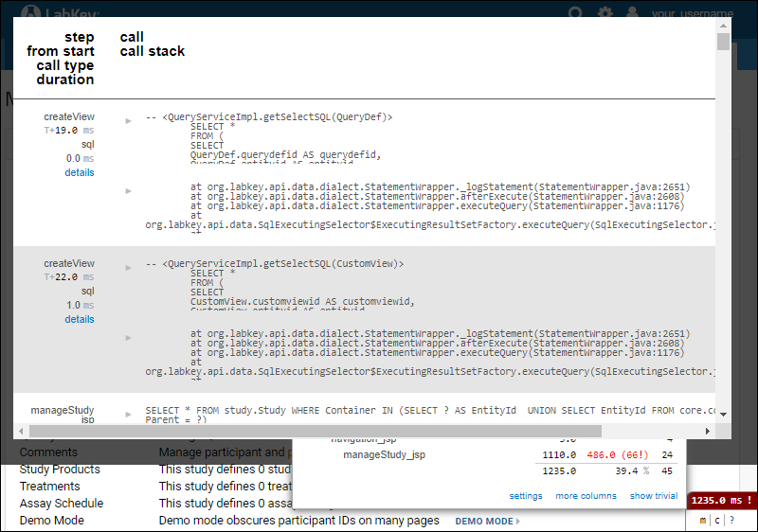Open the DEMO MODE link
Image resolution: width=758 pixels, height=532 pixels.
click(x=487, y=522)
